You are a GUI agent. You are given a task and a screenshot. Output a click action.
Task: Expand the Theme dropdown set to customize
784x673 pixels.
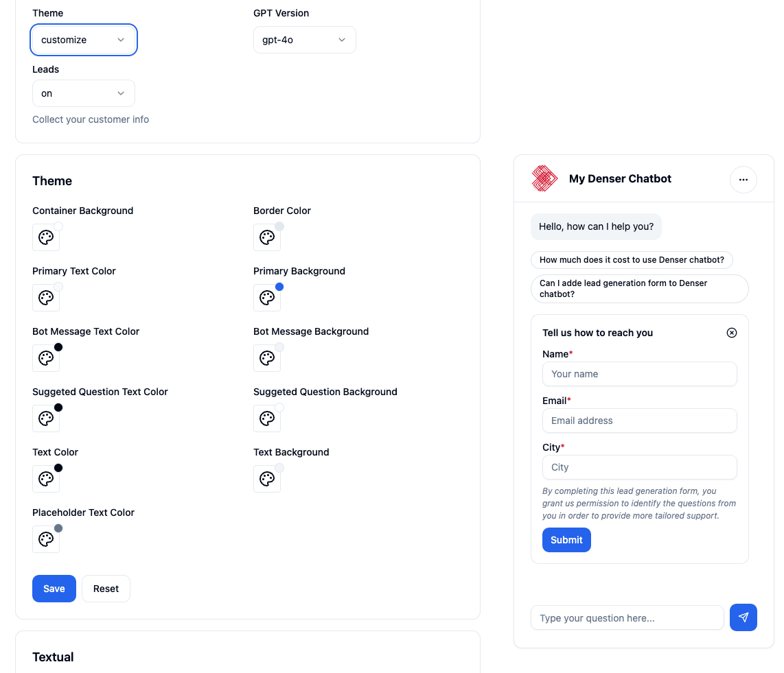[x=84, y=40]
